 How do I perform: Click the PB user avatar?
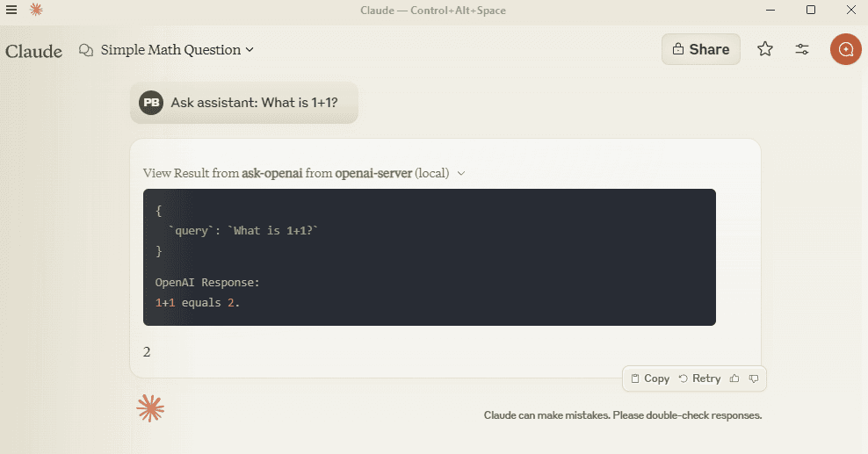point(150,103)
